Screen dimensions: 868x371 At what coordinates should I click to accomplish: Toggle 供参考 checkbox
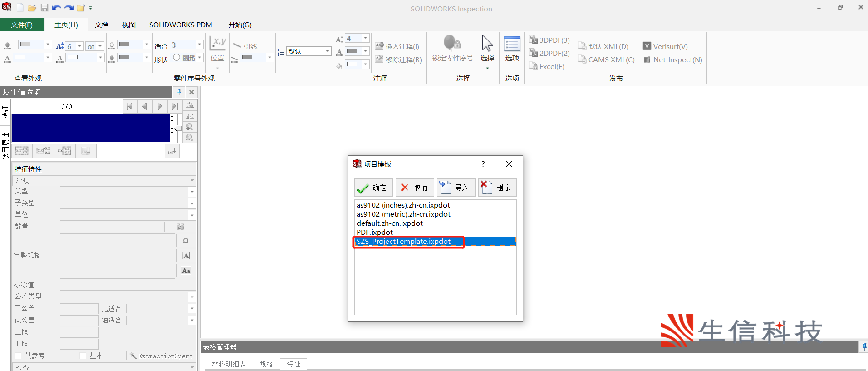tap(18, 356)
